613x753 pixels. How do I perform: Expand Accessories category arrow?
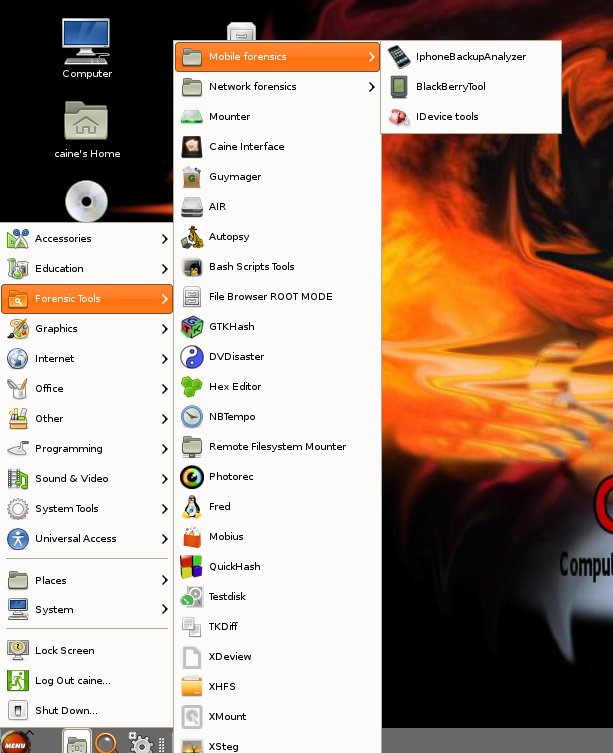164,239
